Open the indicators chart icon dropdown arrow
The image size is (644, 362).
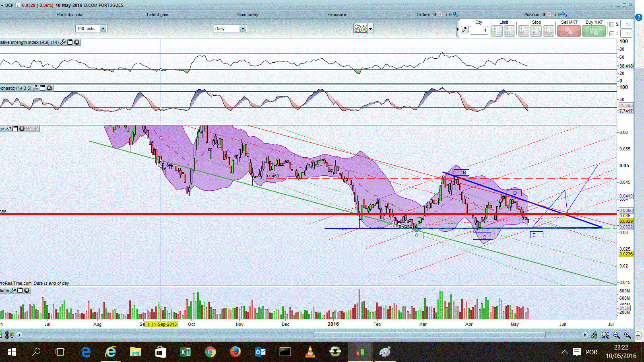pyautogui.click(x=370, y=29)
